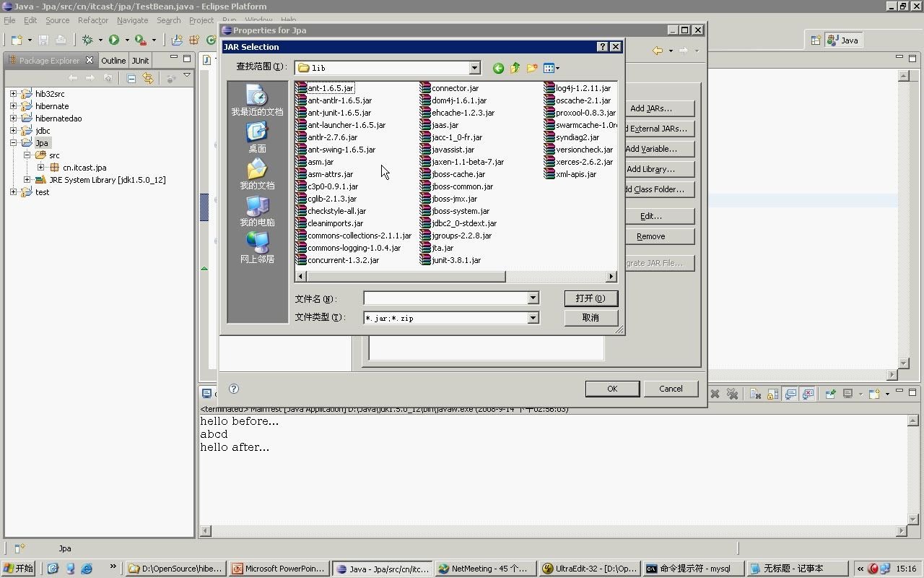
Task: Select junit-3.8.1.jar file
Action: tap(450, 260)
